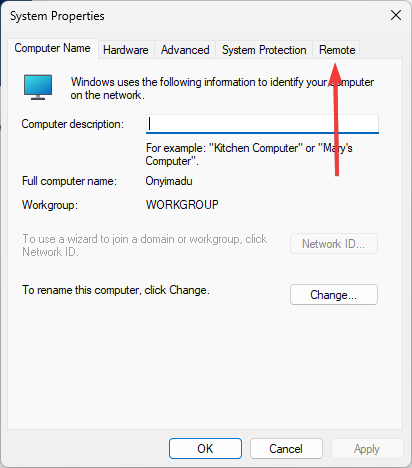Focus the Computer description text field

(x=262, y=124)
